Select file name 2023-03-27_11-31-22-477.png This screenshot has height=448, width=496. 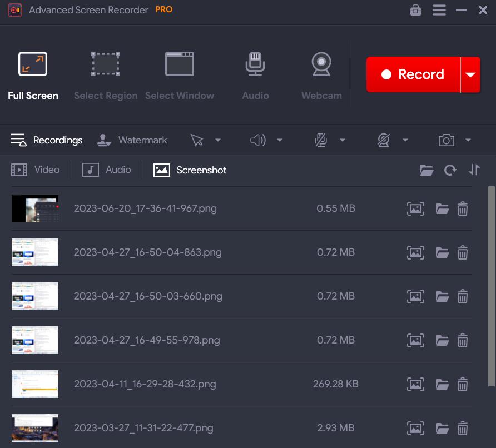pyautogui.click(x=143, y=428)
